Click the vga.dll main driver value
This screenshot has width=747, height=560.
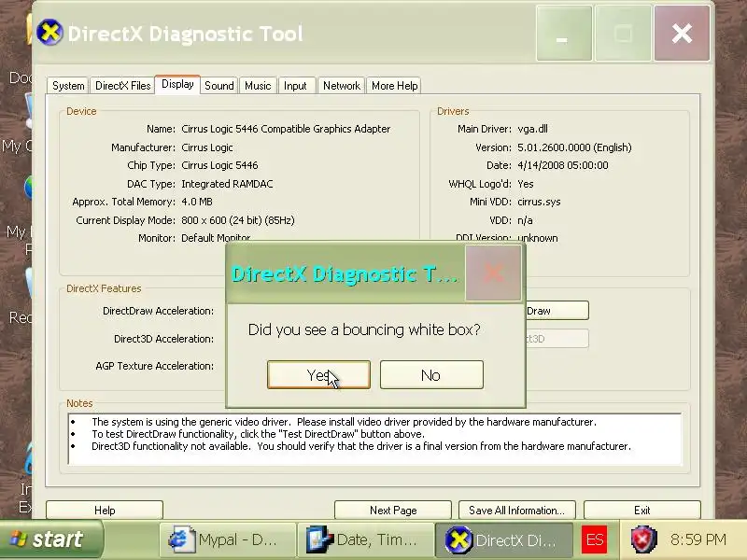point(532,129)
